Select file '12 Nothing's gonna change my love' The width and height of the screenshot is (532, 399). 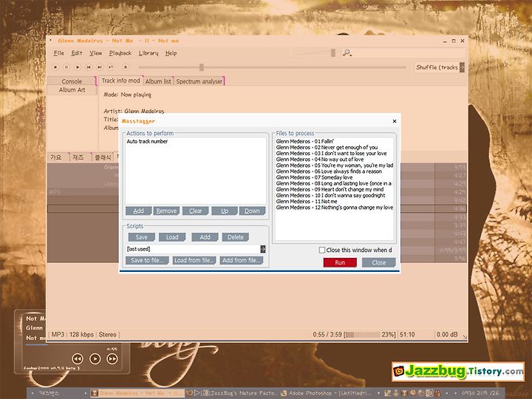(335, 208)
